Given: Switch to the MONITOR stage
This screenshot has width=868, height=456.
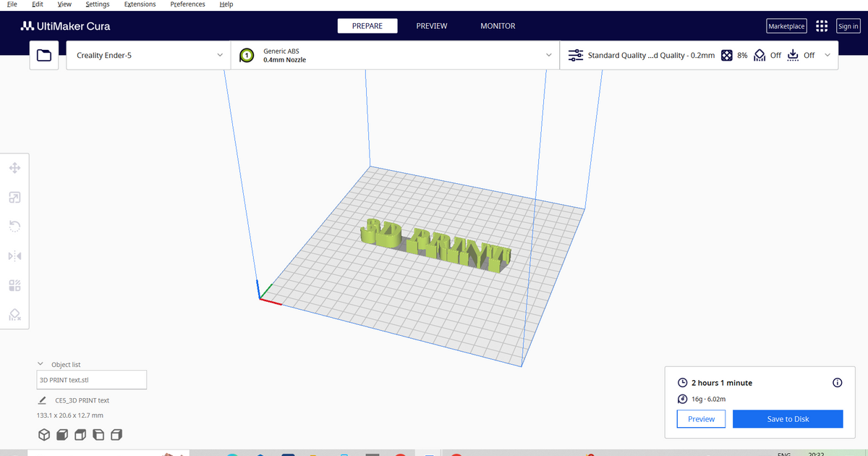Looking at the screenshot, I should coord(498,26).
